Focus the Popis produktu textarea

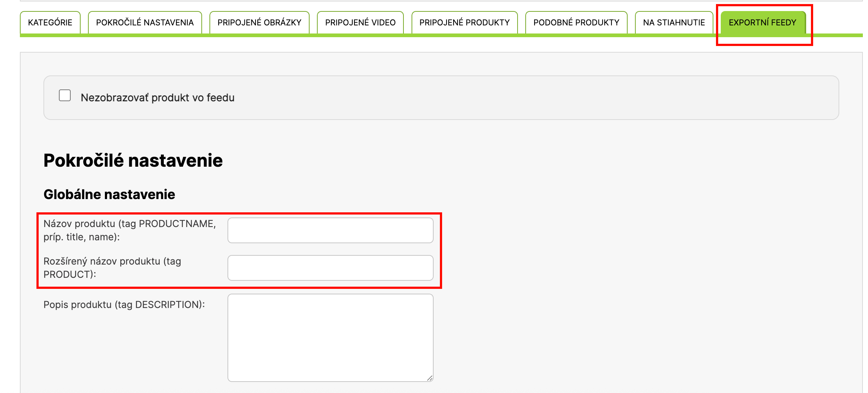click(330, 337)
